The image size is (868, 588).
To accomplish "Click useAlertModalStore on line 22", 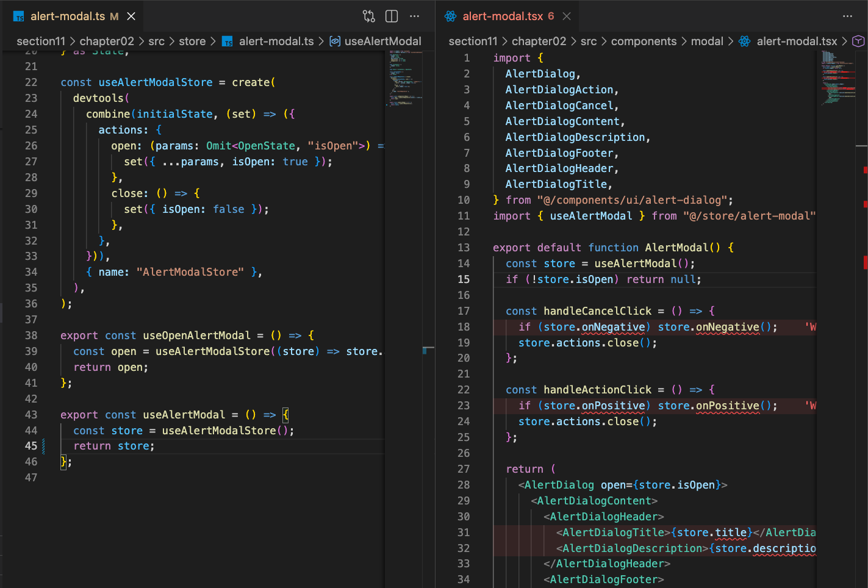I will [156, 82].
